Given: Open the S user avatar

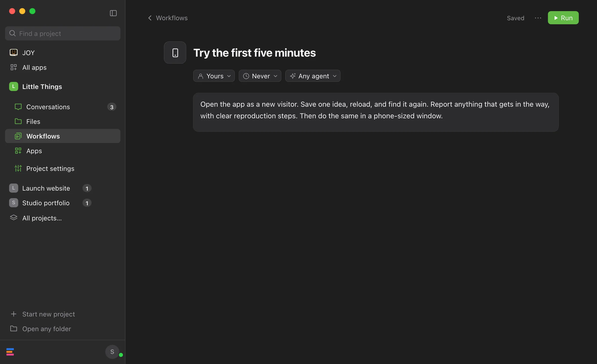Looking at the screenshot, I should click(x=112, y=352).
